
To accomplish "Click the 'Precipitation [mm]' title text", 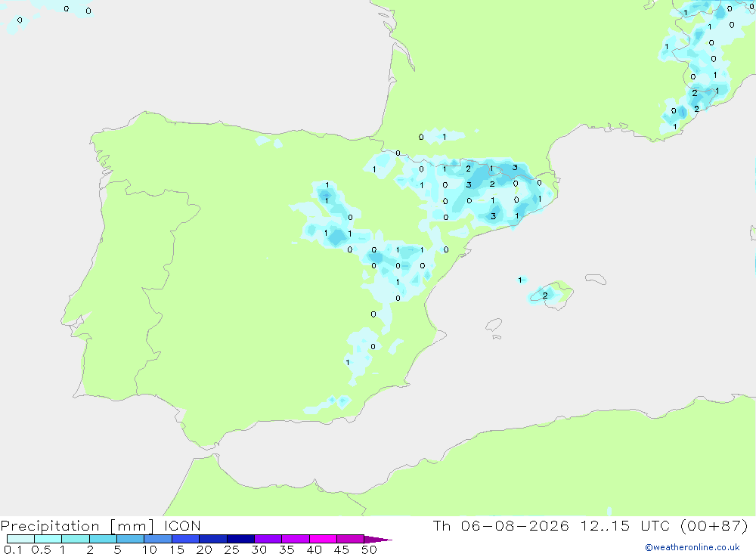I will (77, 526).
